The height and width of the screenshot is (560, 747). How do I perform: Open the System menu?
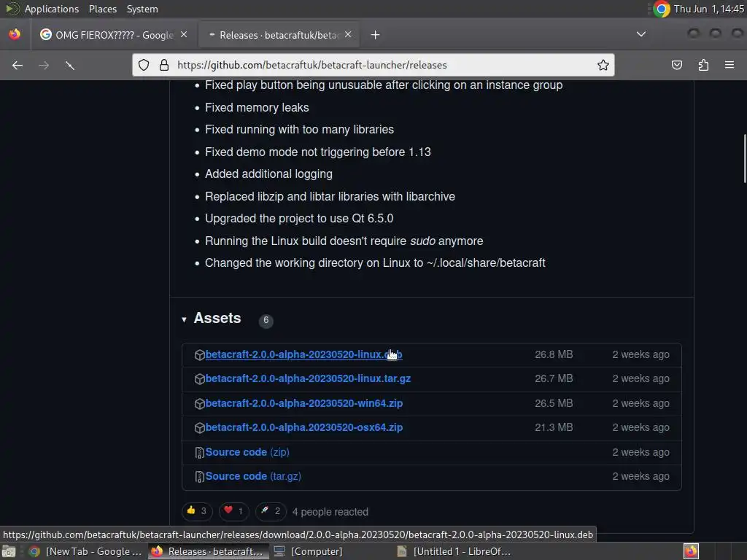coord(142,9)
